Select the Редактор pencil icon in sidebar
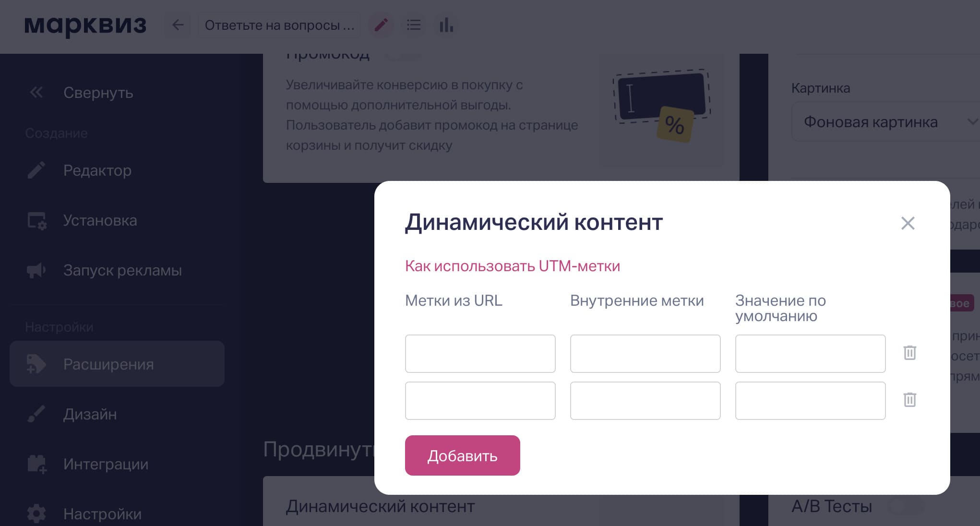The height and width of the screenshot is (526, 980). click(36, 170)
